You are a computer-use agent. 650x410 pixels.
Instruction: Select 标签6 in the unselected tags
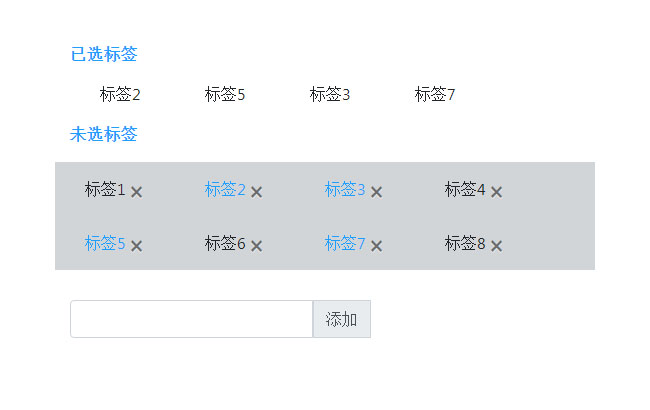click(225, 243)
